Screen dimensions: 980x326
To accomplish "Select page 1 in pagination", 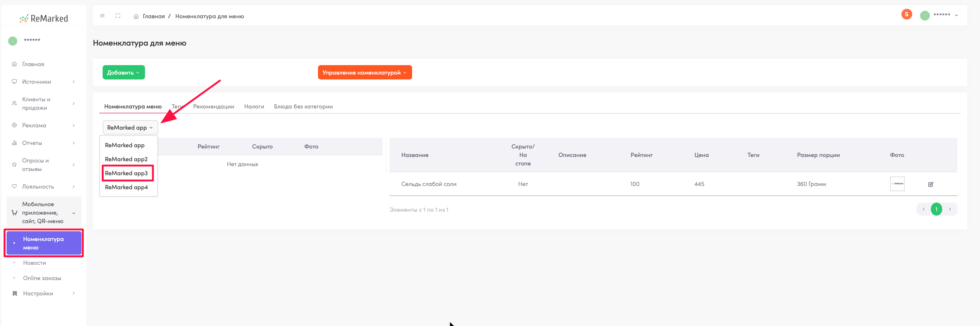I will coord(936,209).
